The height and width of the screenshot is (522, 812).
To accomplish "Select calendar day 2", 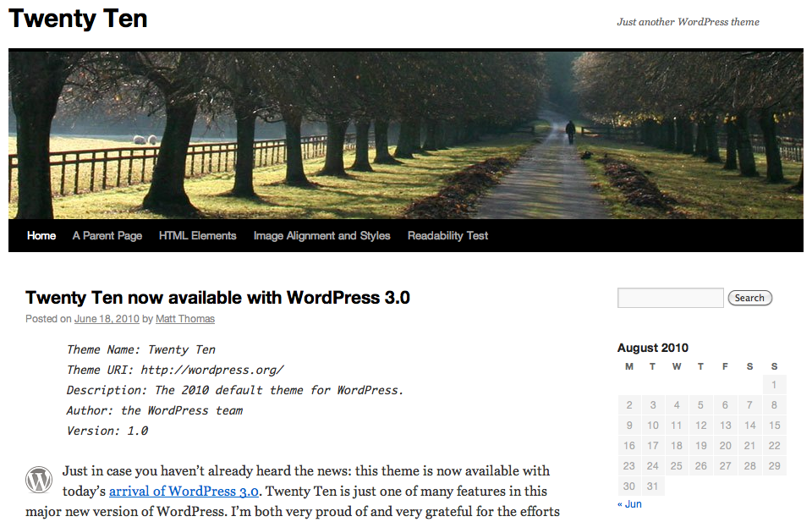I will click(629, 405).
